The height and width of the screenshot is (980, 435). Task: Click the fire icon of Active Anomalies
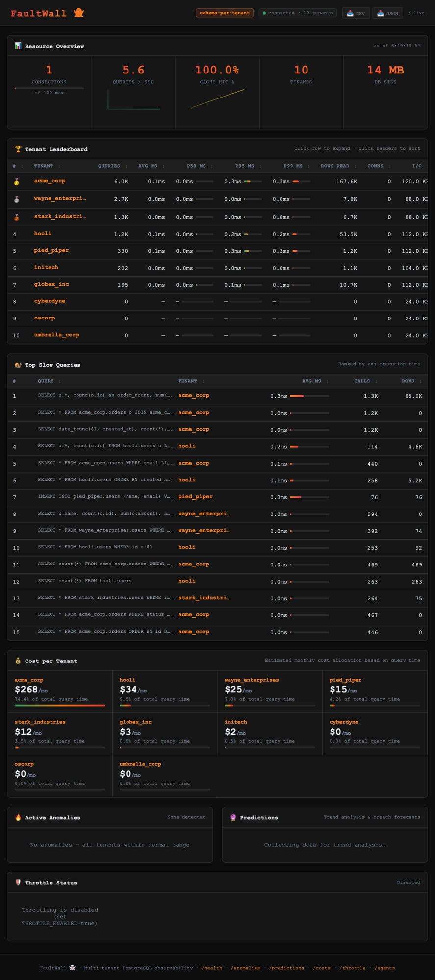18,817
